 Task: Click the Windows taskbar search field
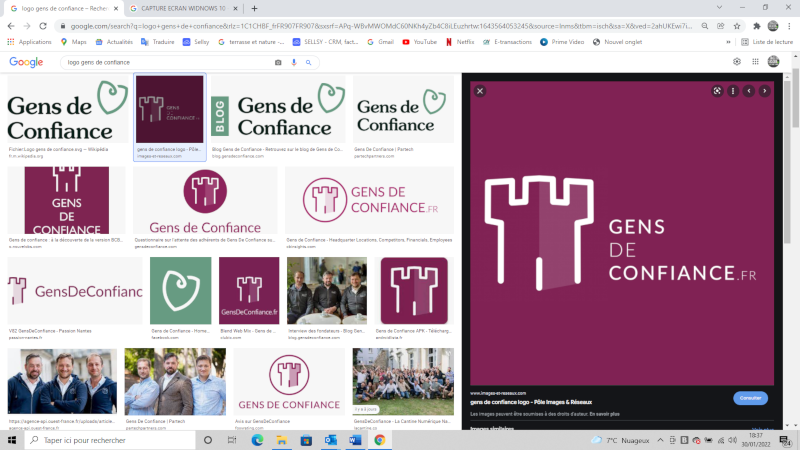[x=110, y=440]
